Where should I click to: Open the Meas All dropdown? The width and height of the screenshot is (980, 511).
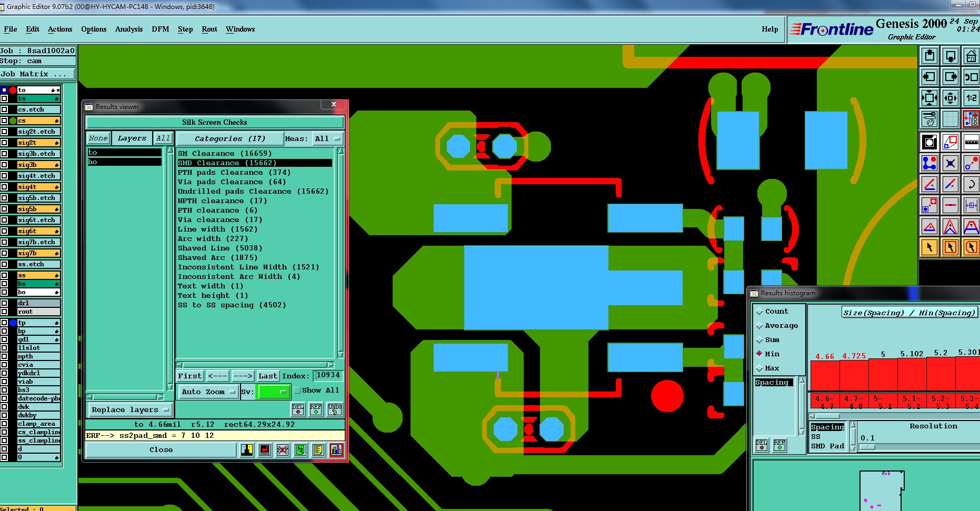327,139
